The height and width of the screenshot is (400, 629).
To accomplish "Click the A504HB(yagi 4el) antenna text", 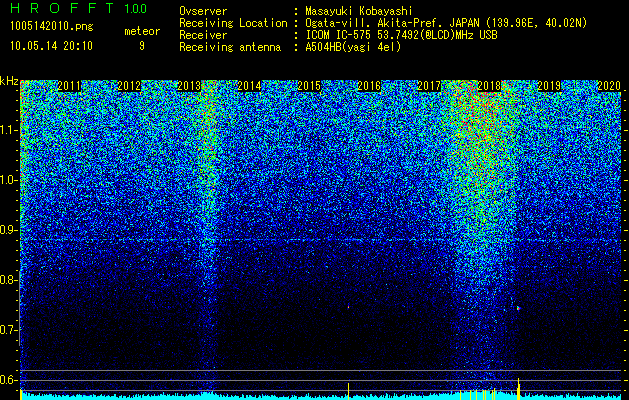I will (x=353, y=47).
